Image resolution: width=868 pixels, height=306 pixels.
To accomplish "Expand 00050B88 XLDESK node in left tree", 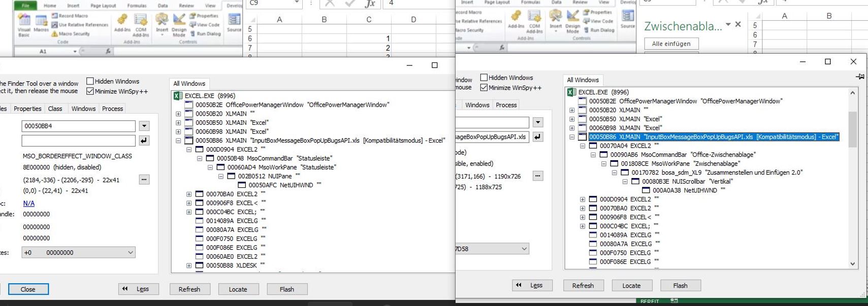I will [x=189, y=265].
